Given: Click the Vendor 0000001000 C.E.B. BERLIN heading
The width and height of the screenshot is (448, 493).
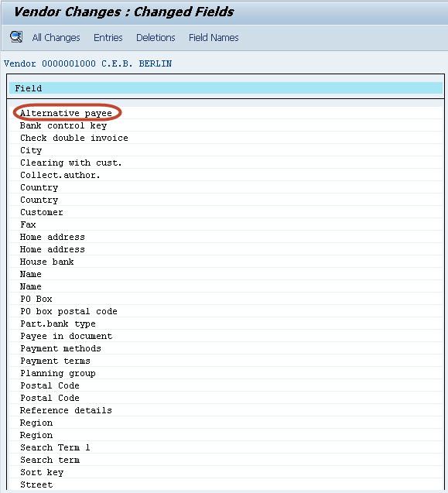Looking at the screenshot, I should tap(87, 63).
